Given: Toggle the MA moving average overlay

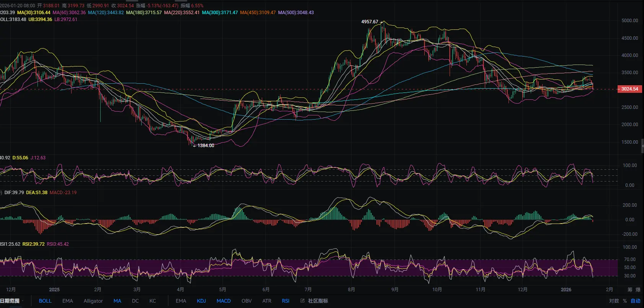Looking at the screenshot, I should [117, 301].
